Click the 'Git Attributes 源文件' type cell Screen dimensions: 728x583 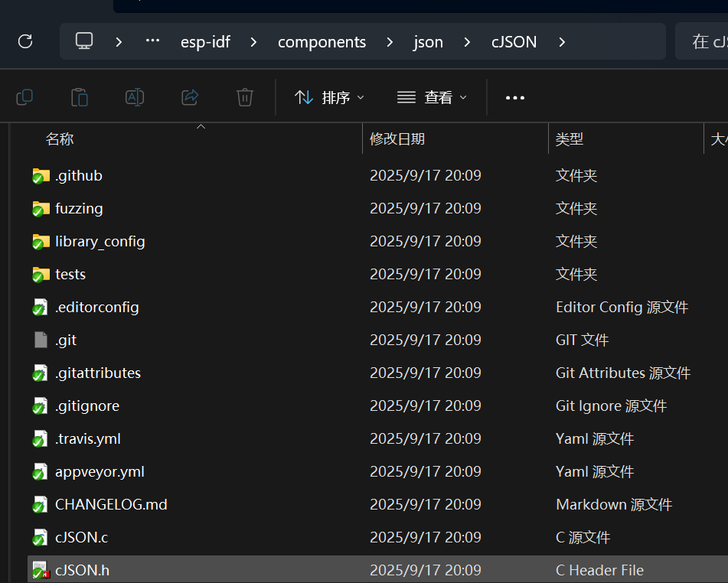(623, 373)
